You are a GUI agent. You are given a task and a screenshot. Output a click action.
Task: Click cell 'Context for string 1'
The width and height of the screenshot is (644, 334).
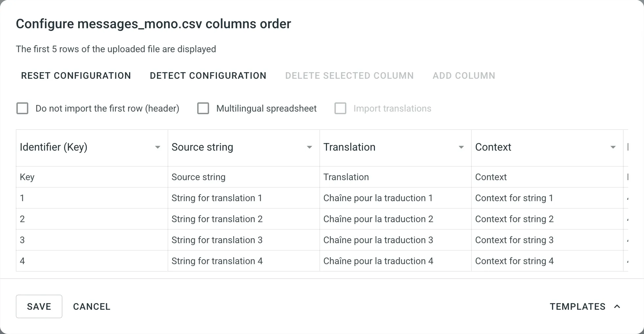547,198
